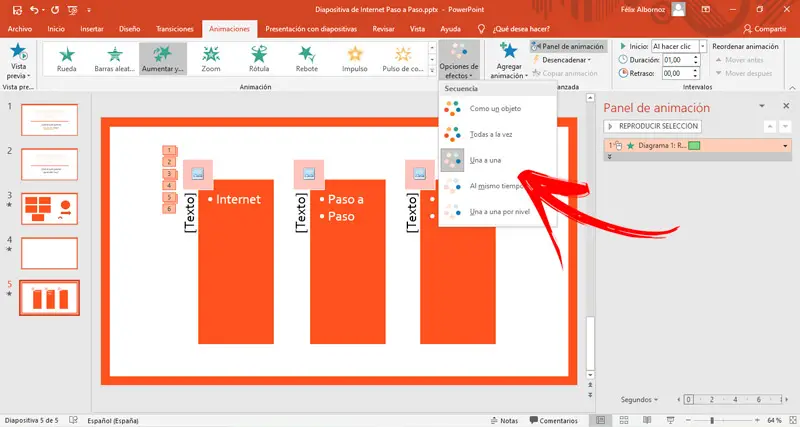Open the Comentarios pane
This screenshot has height=427, width=800.
[x=554, y=421]
